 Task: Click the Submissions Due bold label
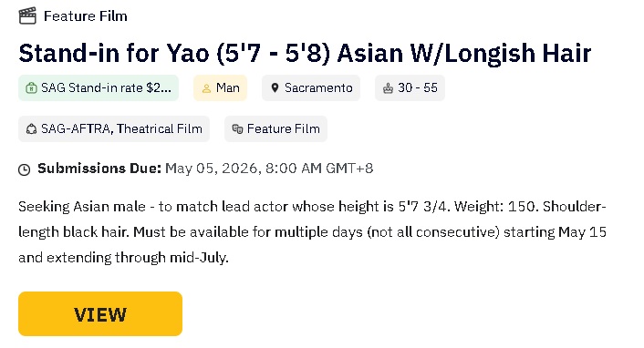(x=99, y=169)
